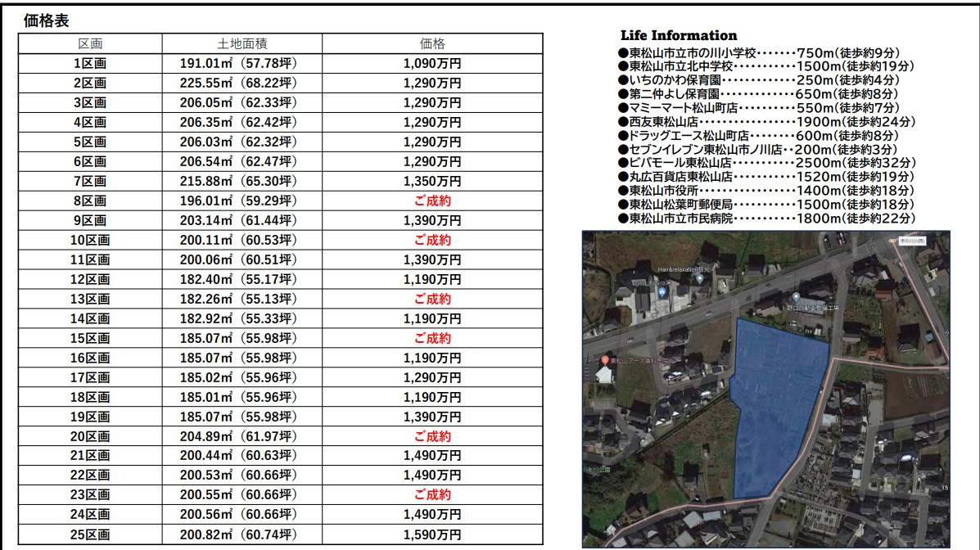980x550 pixels.
Task: Select the 区画 column header
Action: pos(90,44)
